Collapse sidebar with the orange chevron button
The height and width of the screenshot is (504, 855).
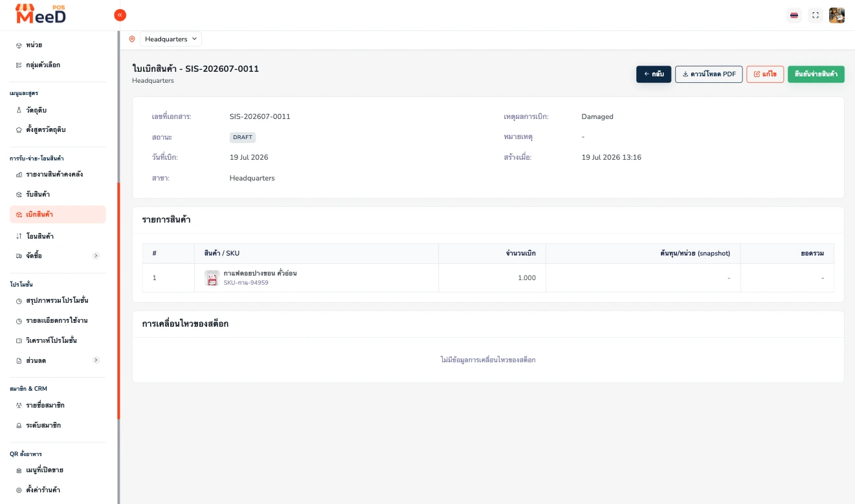pyautogui.click(x=120, y=15)
